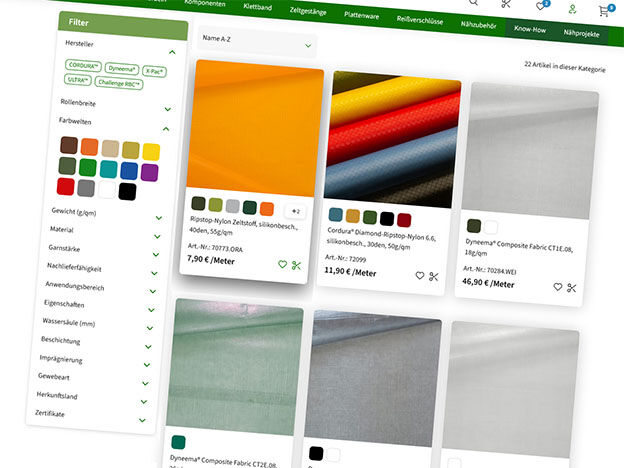Toggle the CORDURA manufacturer filter
The height and width of the screenshot is (468, 624).
pos(84,65)
